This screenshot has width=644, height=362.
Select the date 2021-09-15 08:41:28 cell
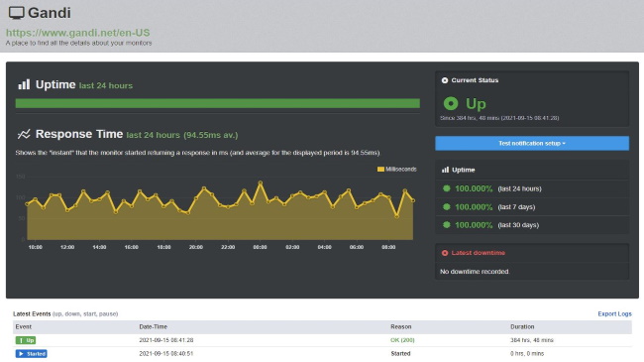pos(165,340)
